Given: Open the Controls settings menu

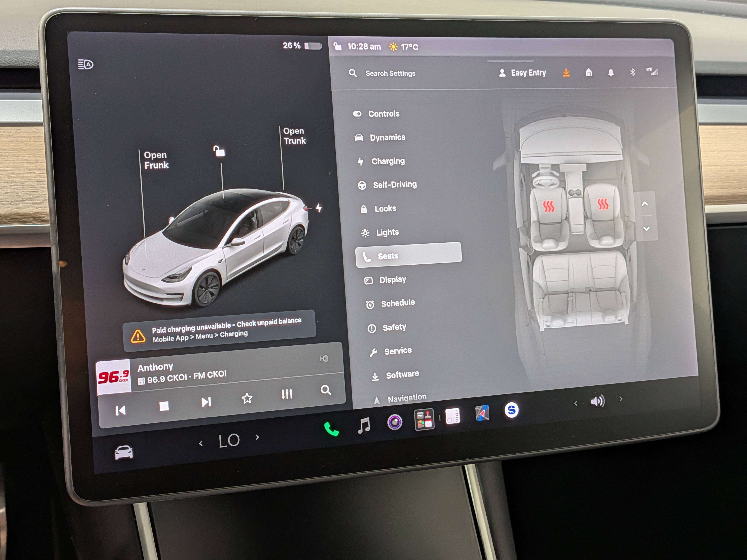Looking at the screenshot, I should click(376, 114).
